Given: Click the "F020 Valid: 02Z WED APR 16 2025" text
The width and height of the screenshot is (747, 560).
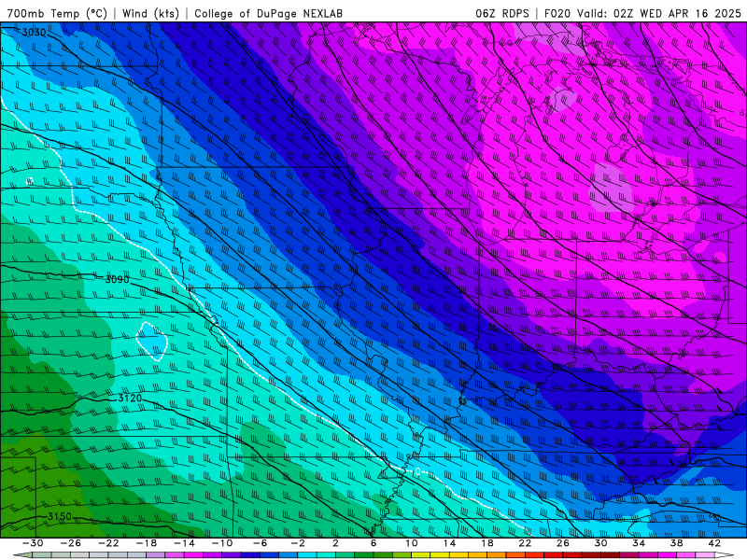Looking at the screenshot, I should (x=642, y=13).
